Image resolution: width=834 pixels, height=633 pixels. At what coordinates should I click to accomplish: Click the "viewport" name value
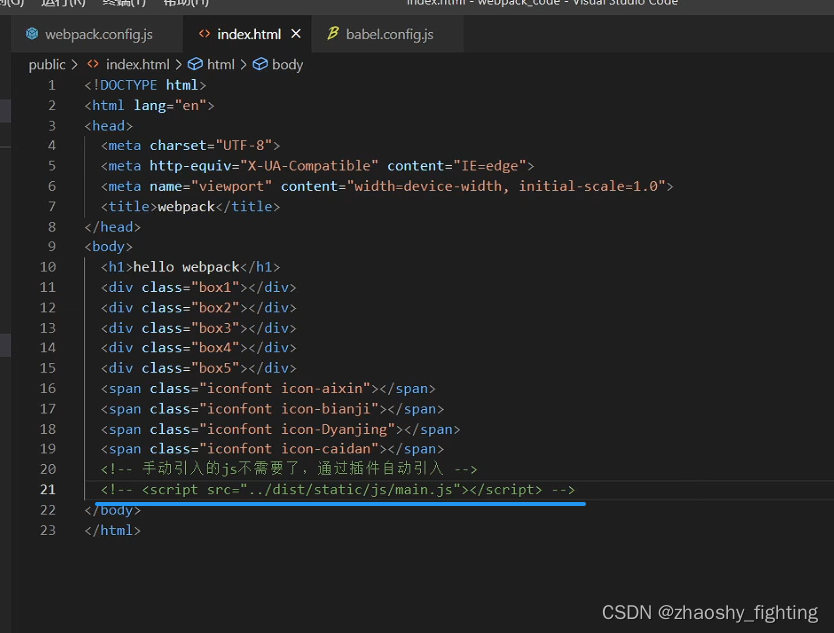click(231, 186)
